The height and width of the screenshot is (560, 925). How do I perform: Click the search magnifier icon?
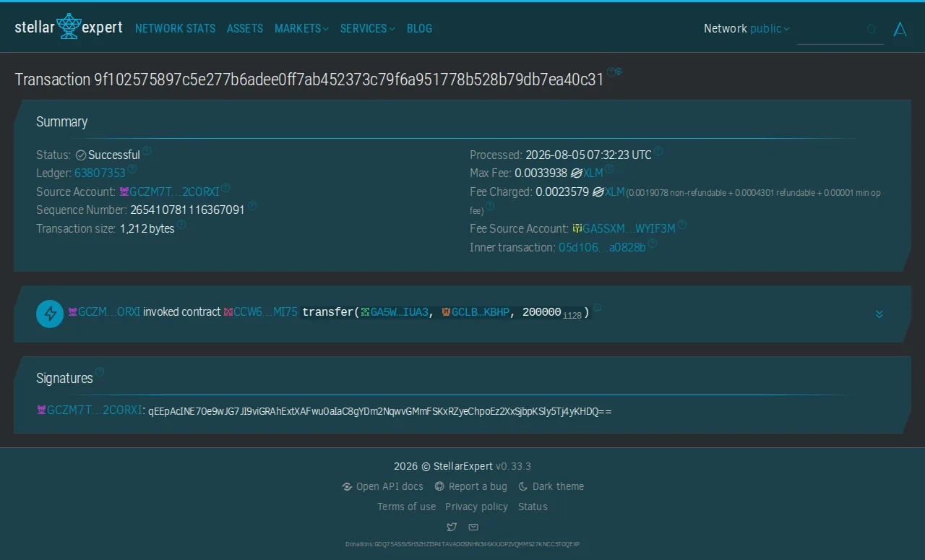872,29
